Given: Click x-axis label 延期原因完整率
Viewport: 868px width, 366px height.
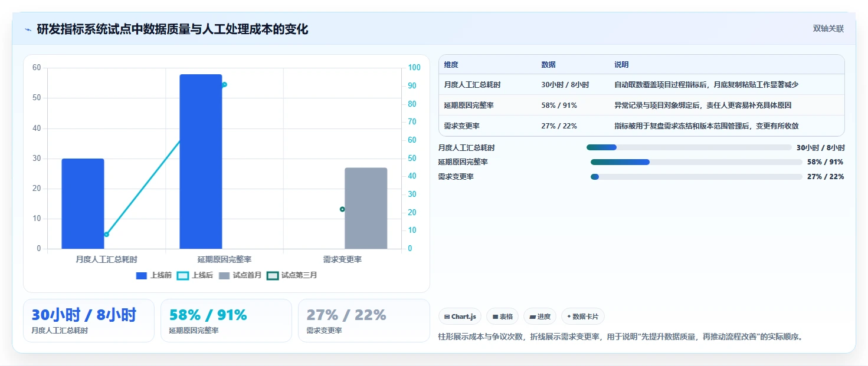Looking at the screenshot, I should (x=224, y=259).
